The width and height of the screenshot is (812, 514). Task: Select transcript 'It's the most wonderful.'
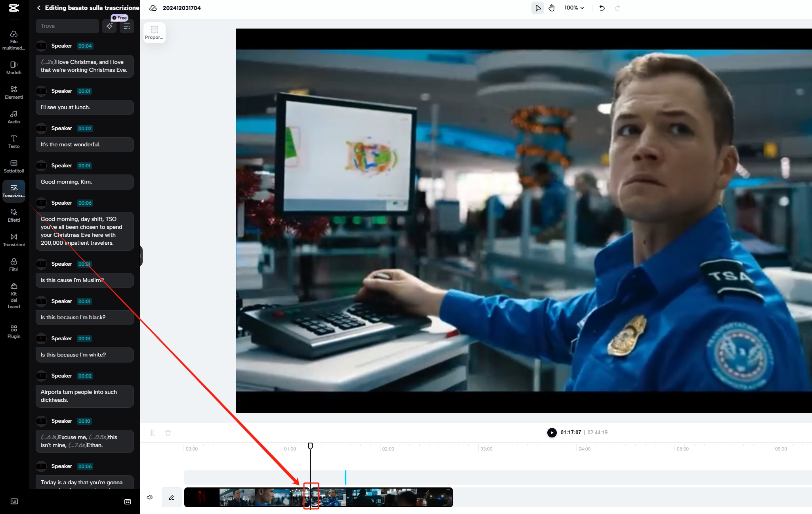click(x=85, y=145)
